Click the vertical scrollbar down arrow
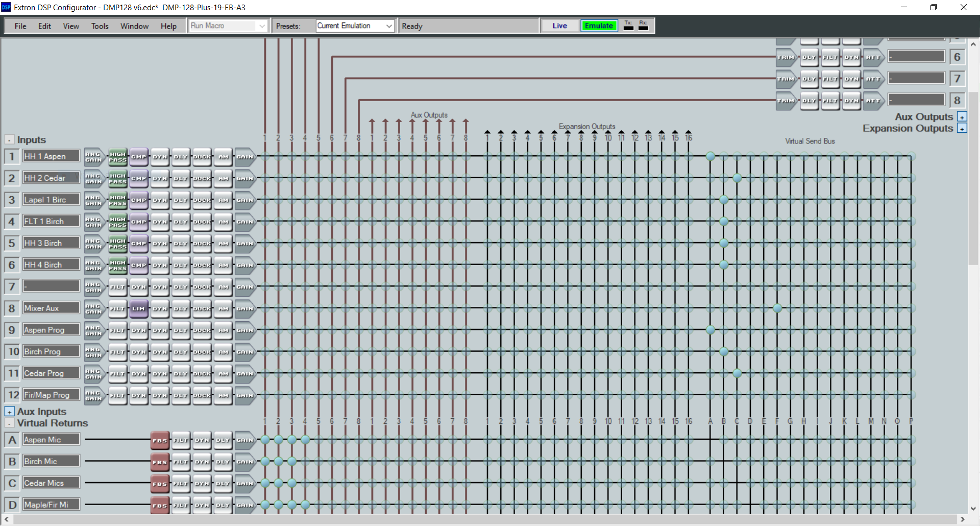This screenshot has width=980, height=526. click(973, 509)
